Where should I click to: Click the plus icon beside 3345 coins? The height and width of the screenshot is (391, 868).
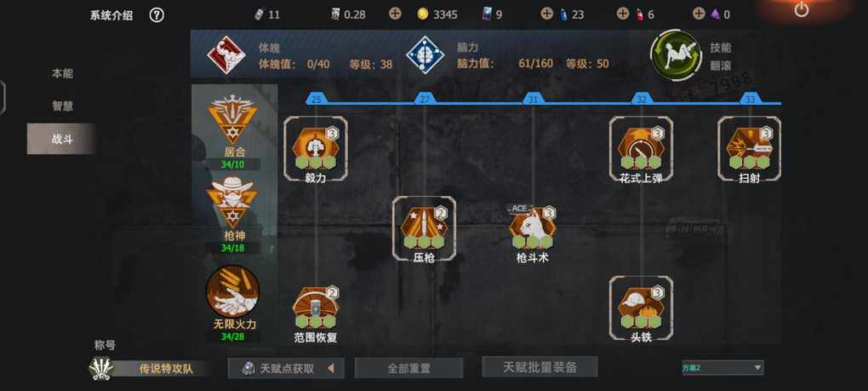(x=395, y=14)
